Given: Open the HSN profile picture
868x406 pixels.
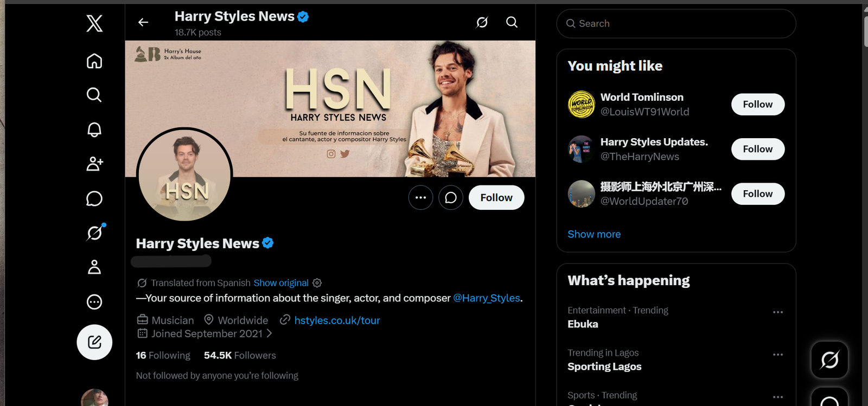Looking at the screenshot, I should [184, 175].
